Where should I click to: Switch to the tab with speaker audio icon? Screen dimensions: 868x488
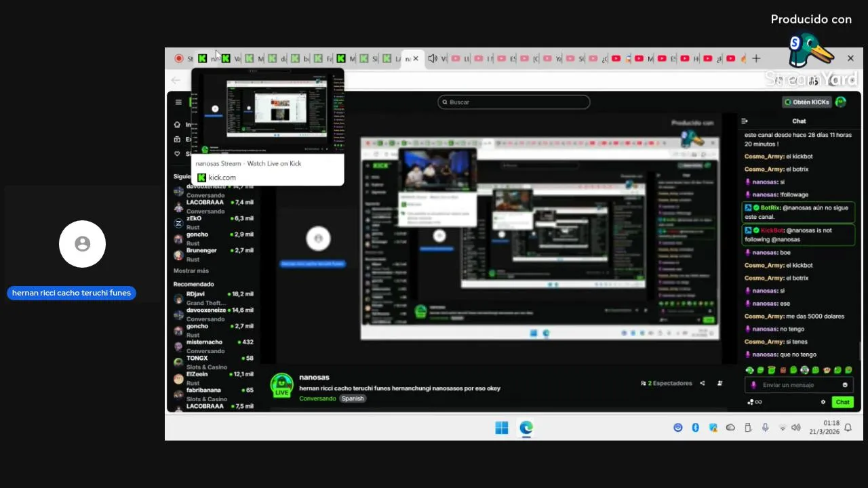click(x=437, y=59)
